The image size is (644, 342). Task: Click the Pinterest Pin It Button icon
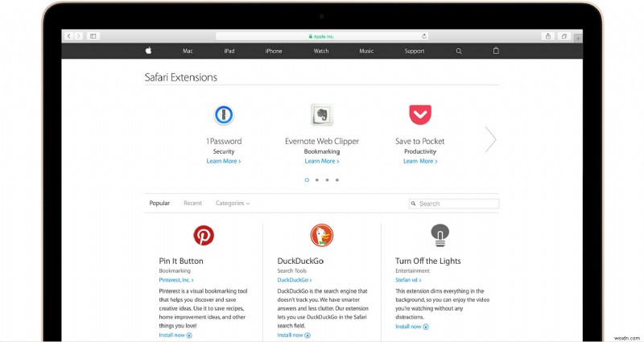204,235
